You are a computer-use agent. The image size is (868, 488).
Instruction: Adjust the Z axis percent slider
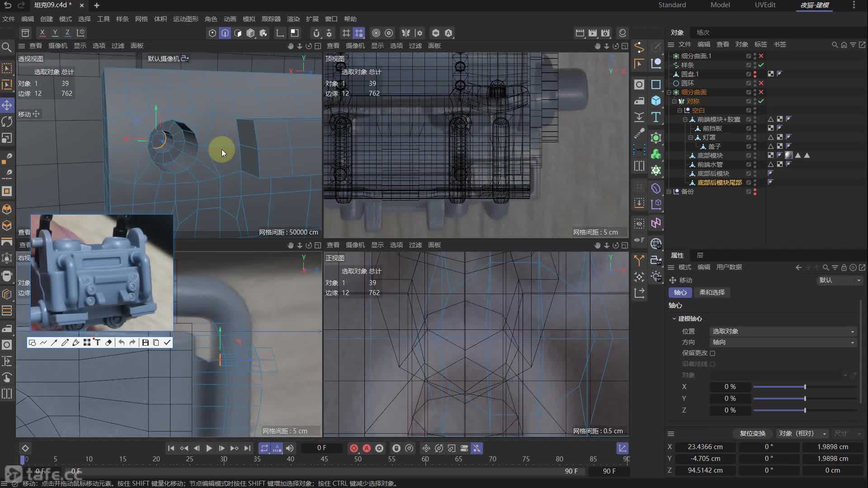click(805, 410)
